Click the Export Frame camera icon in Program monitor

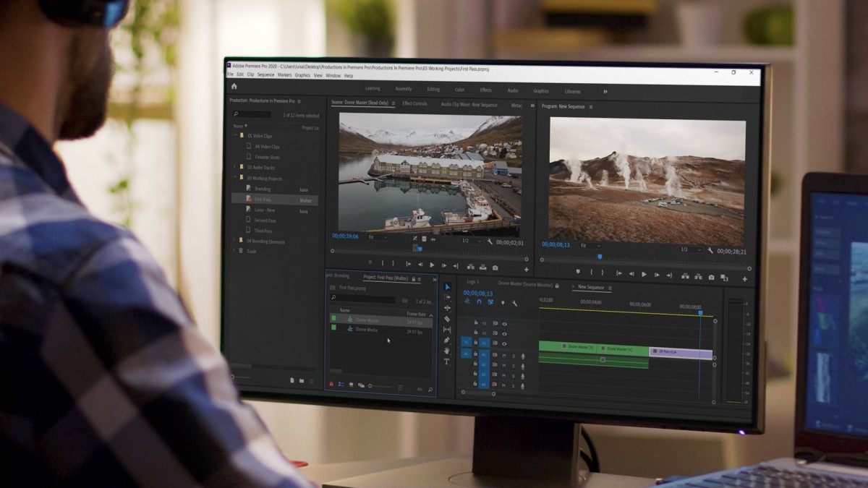coord(711,277)
